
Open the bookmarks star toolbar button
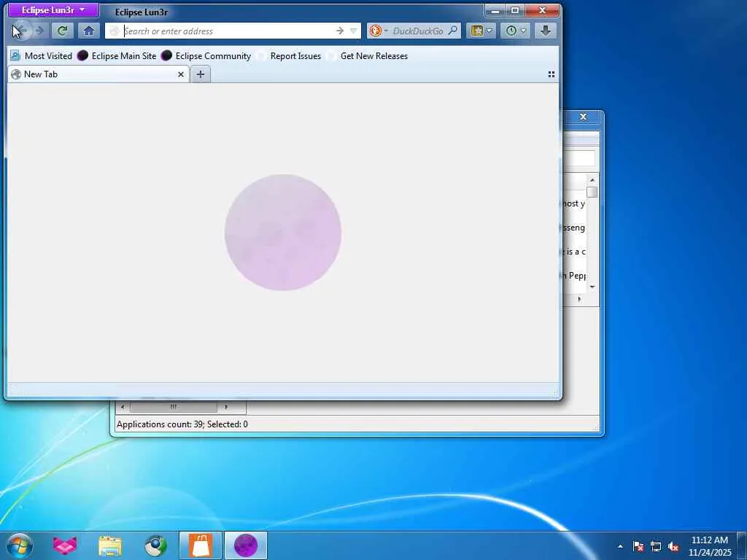pos(476,31)
